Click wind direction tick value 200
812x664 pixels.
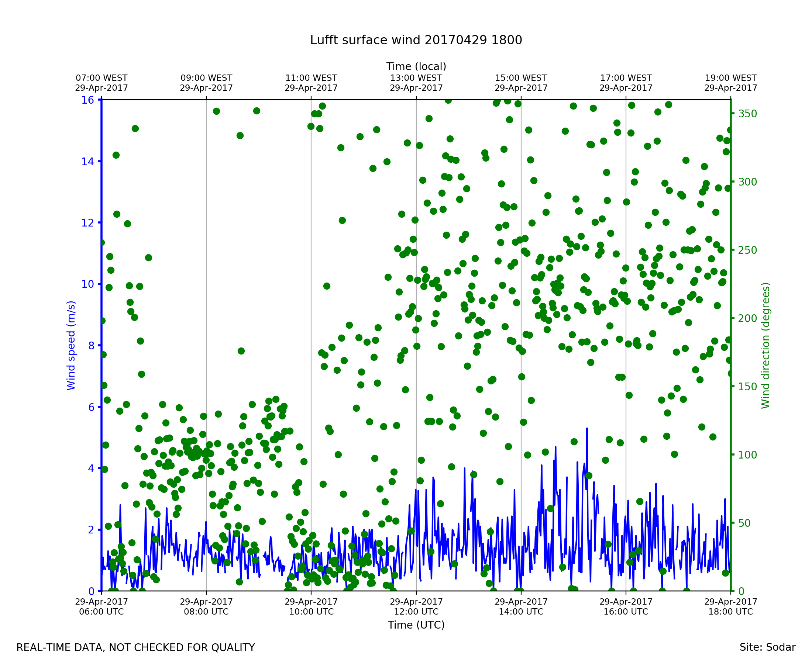pyautogui.click(x=747, y=319)
